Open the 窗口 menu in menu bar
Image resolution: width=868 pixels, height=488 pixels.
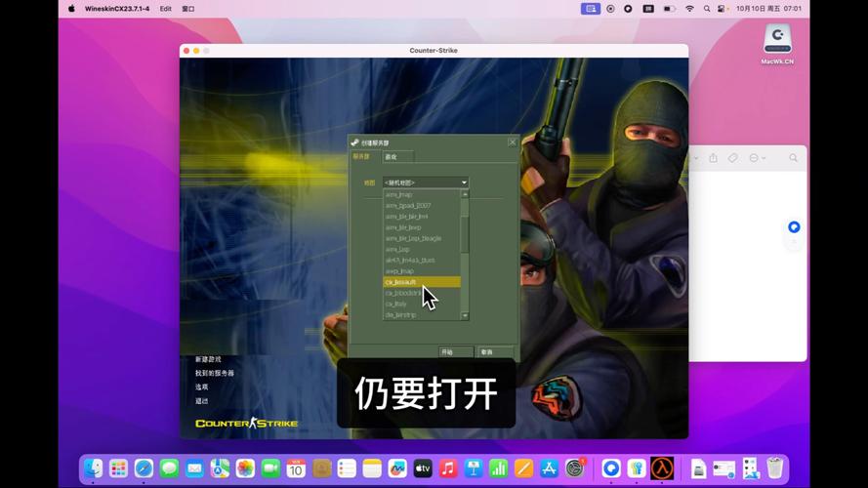click(188, 8)
